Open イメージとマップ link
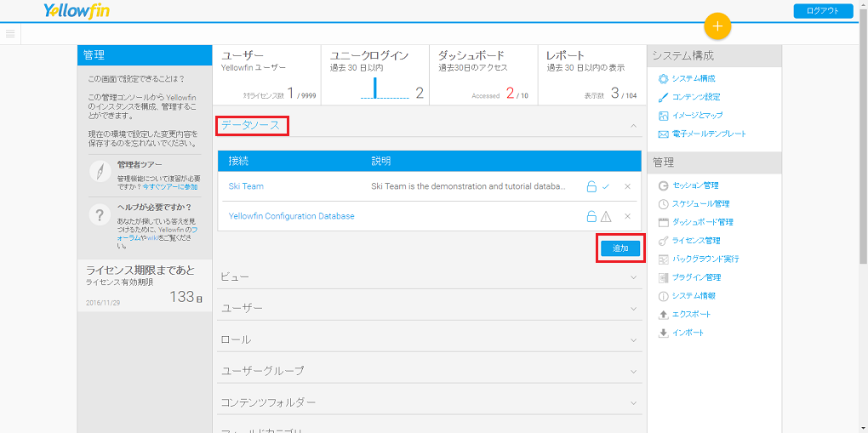868x433 pixels. tap(698, 116)
